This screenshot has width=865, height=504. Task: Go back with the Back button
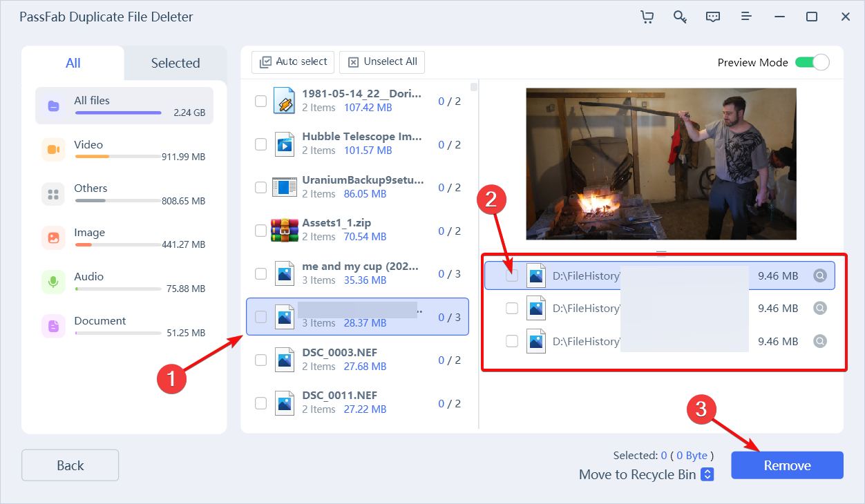[70, 465]
